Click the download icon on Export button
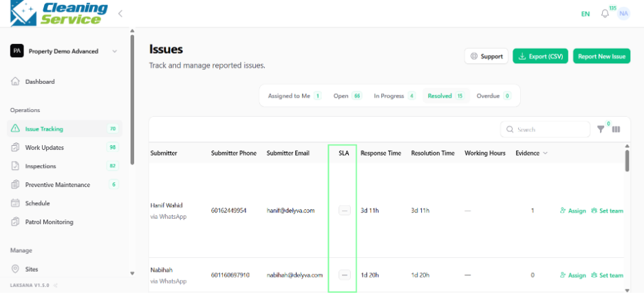 pyautogui.click(x=522, y=56)
